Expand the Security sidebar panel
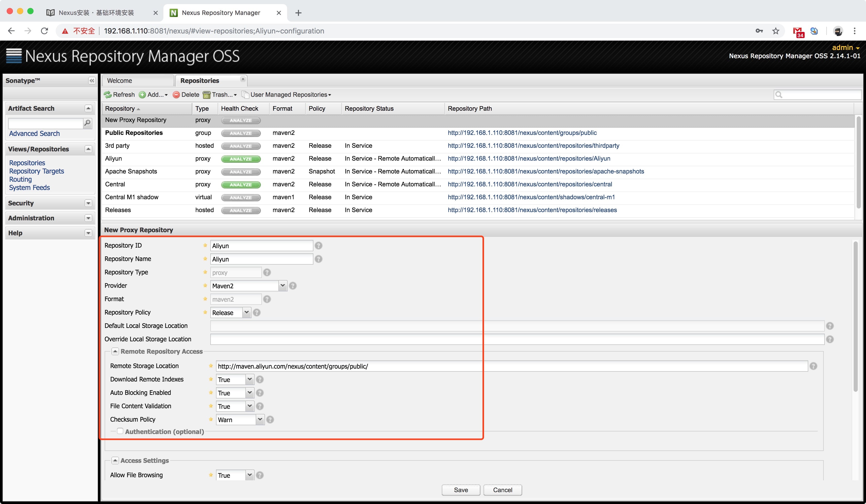Viewport: 866px width, 504px height. (88, 203)
